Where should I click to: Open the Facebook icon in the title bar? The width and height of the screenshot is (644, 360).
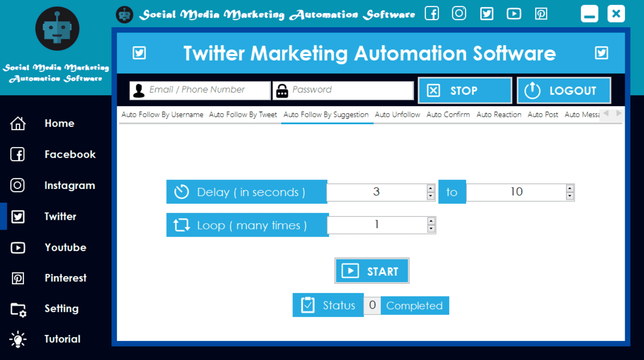coord(432,14)
